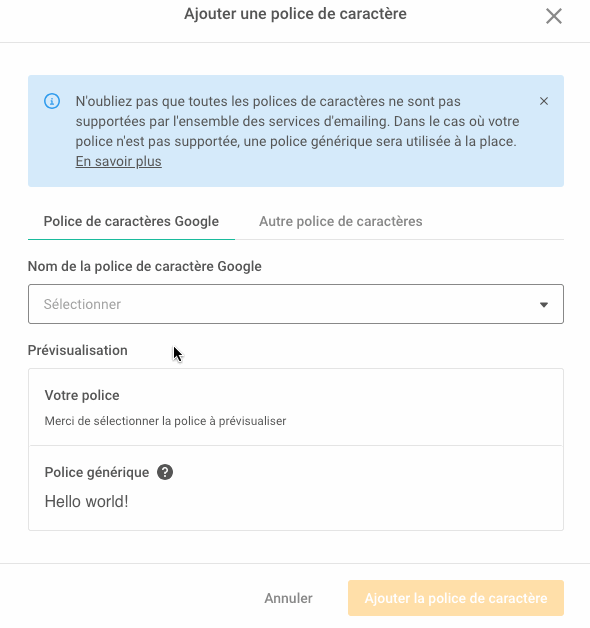This screenshot has width=590, height=628.
Task: Click Ajouter la police de caractère button
Action: pos(456,598)
